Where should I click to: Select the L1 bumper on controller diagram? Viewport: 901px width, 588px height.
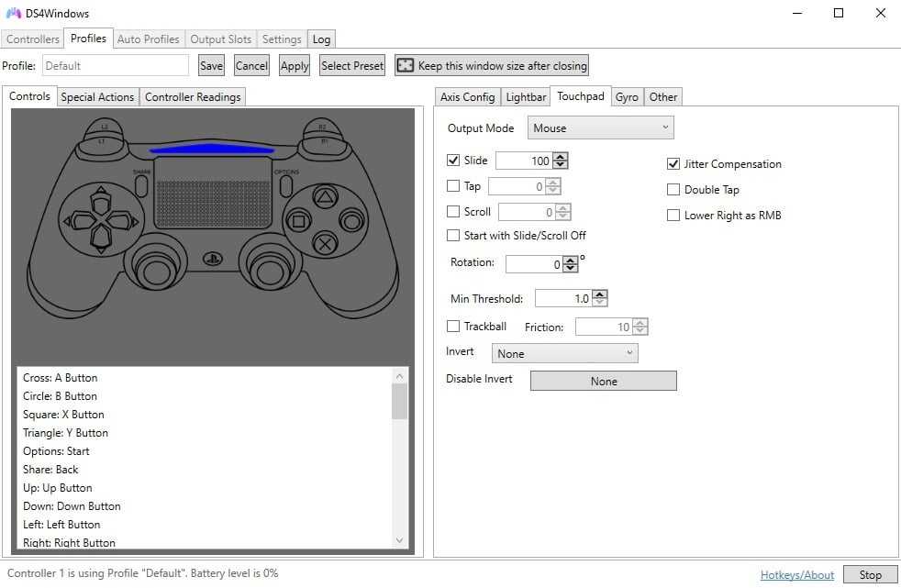[x=102, y=143]
